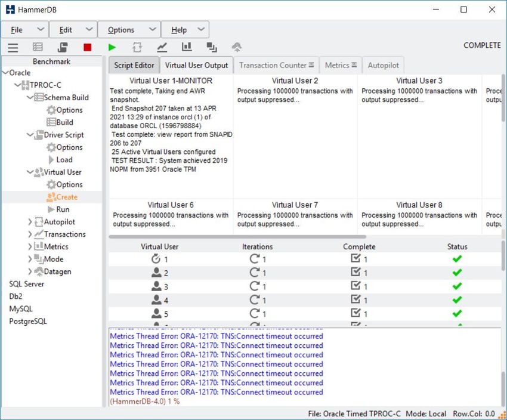Click "File: Oracle Timed TPROC-C" in status bar
Viewport: 507px width, 420px height.
click(x=354, y=414)
